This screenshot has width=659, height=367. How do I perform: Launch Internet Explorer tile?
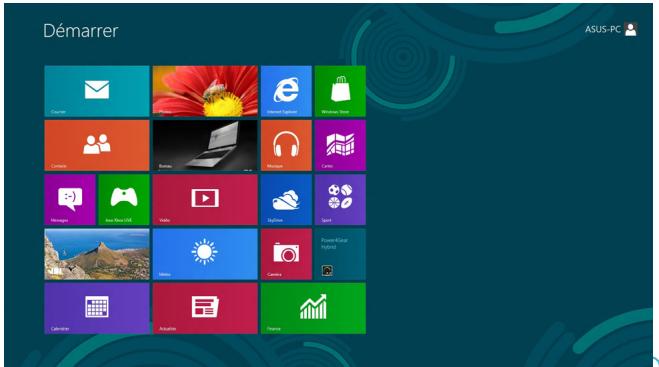[286, 91]
